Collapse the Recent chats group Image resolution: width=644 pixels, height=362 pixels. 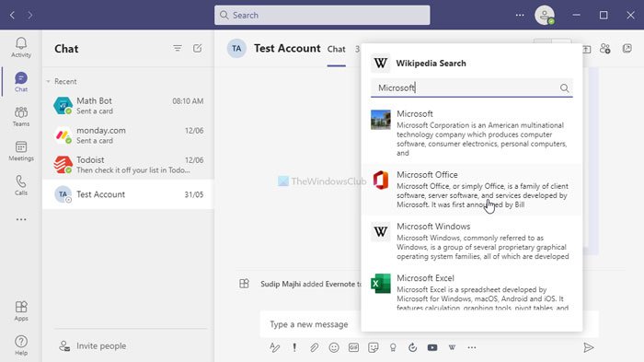[x=48, y=81]
